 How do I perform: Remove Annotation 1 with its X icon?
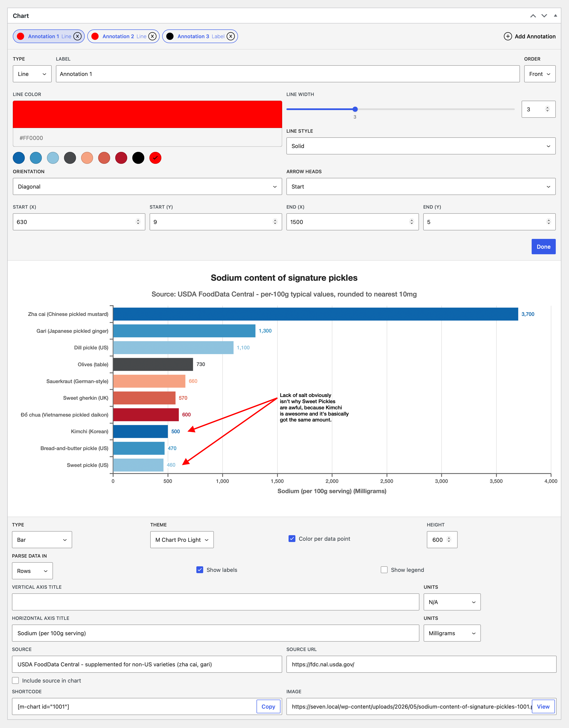click(77, 36)
